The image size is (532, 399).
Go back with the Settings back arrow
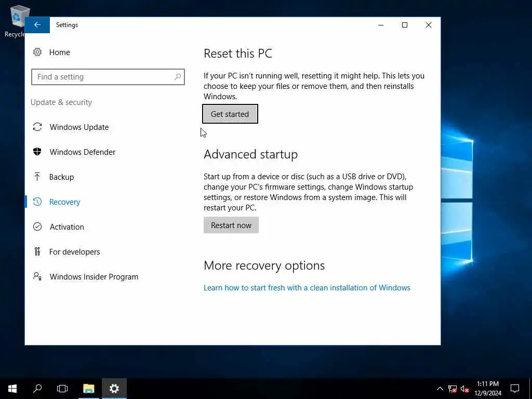(37, 25)
